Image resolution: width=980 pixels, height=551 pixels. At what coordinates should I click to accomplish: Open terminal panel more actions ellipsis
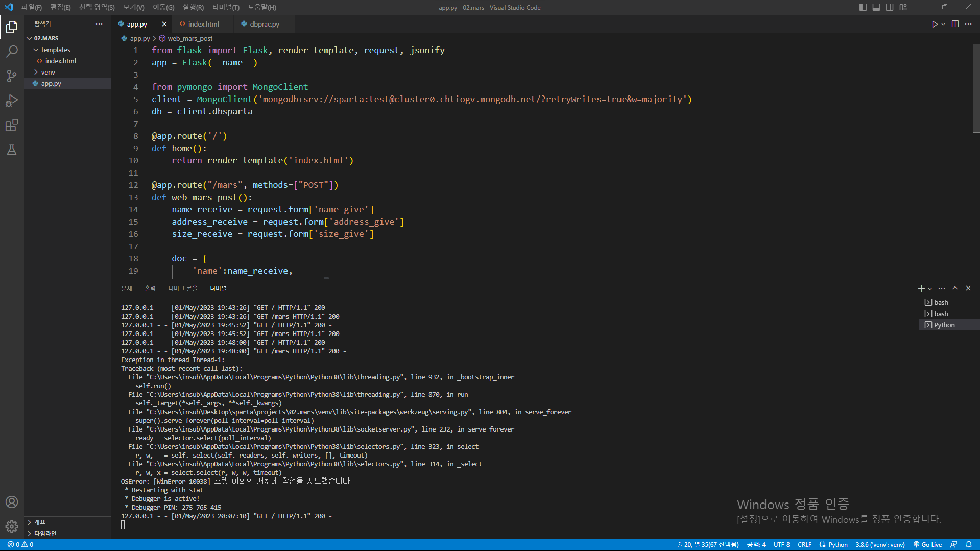click(x=942, y=288)
